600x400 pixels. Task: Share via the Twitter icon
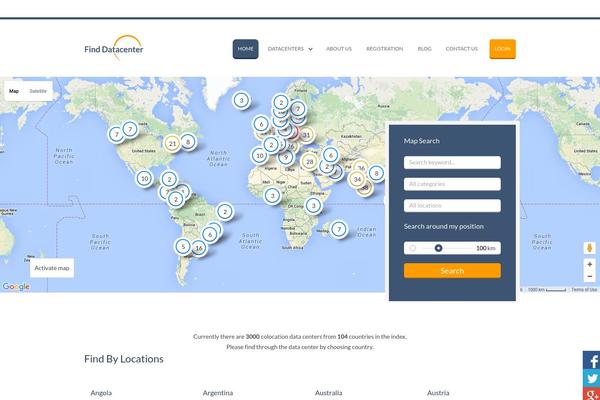pos(592,378)
